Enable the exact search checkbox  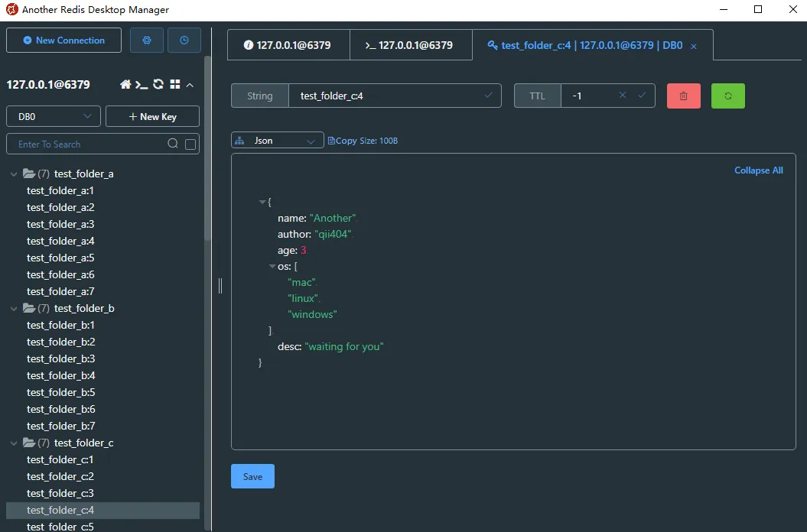coord(190,144)
